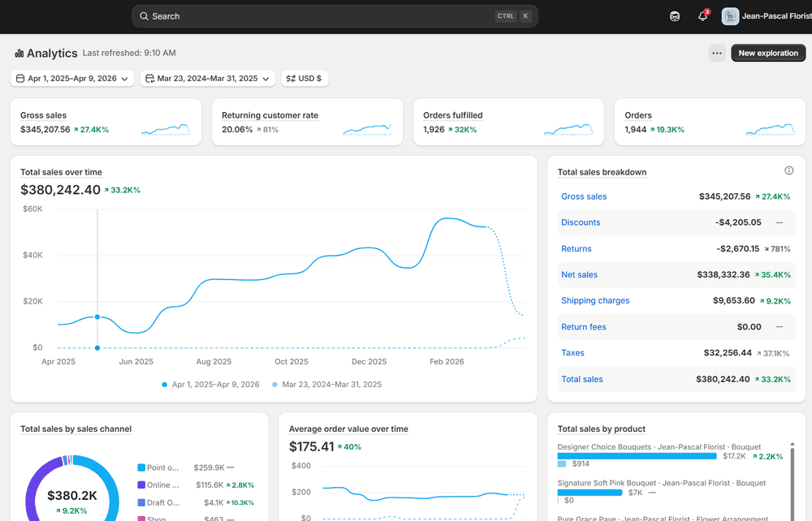
Task: Click the info icon on Total sales breakdown
Action: 788,170
